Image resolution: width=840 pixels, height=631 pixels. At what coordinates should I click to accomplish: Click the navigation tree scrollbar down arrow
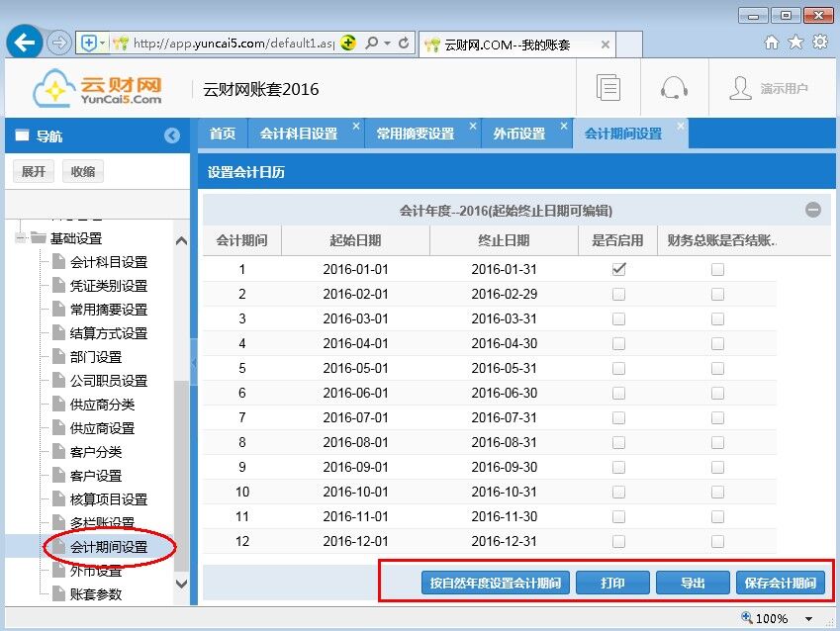pyautogui.click(x=181, y=585)
